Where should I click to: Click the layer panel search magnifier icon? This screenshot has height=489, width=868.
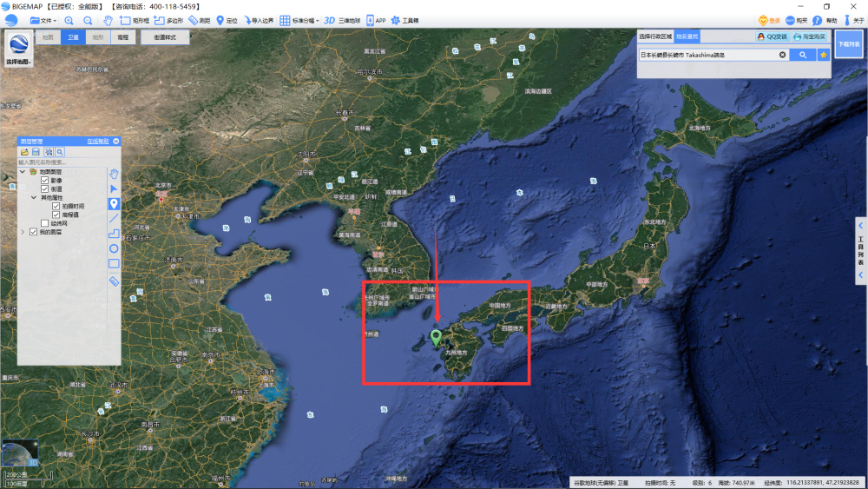click(x=60, y=152)
